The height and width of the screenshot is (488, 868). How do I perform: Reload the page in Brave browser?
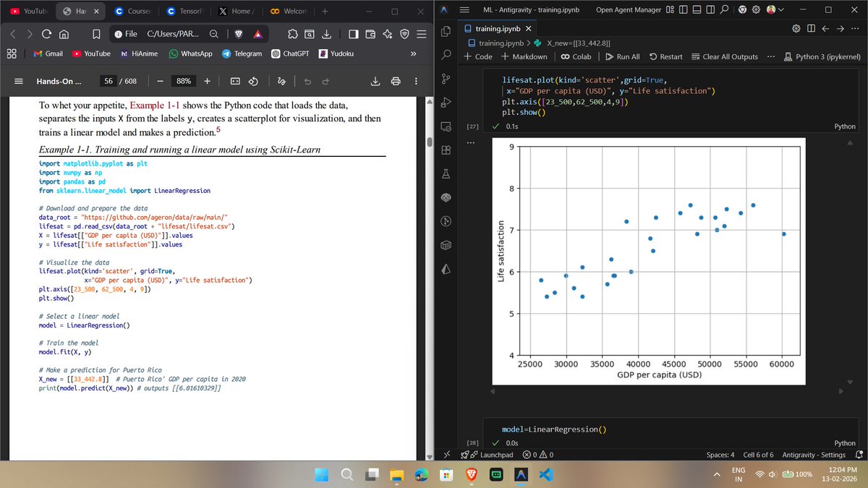[x=47, y=33]
